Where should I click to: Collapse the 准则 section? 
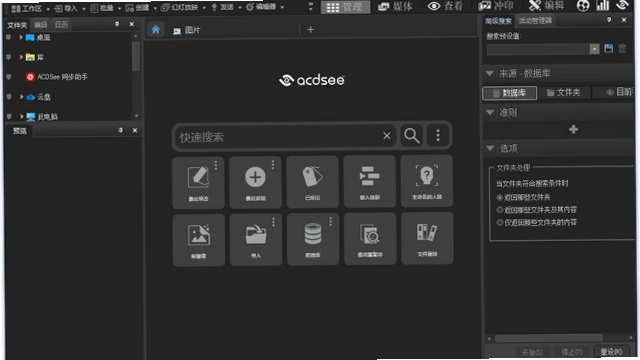[x=490, y=112]
